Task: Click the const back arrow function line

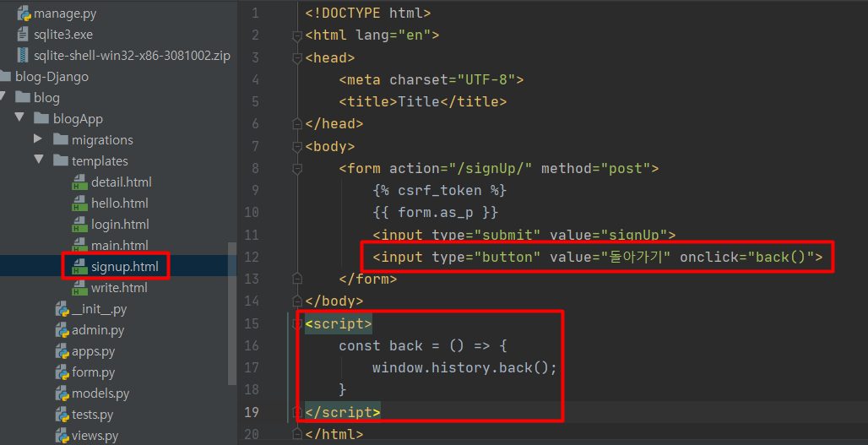Action: click(423, 345)
